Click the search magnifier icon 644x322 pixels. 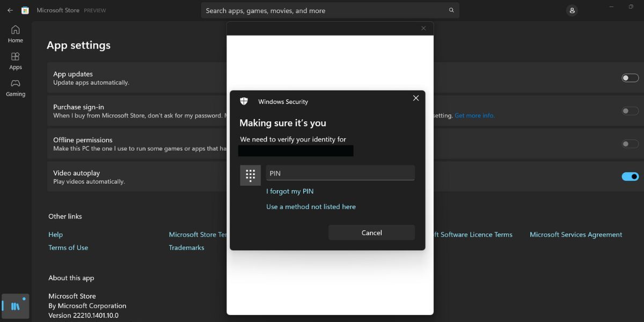[x=451, y=10]
